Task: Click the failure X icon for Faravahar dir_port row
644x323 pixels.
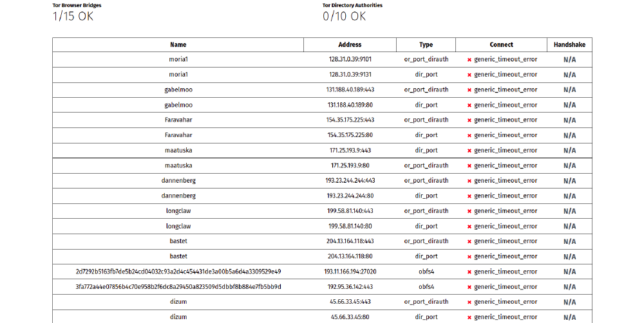Action: (x=469, y=136)
